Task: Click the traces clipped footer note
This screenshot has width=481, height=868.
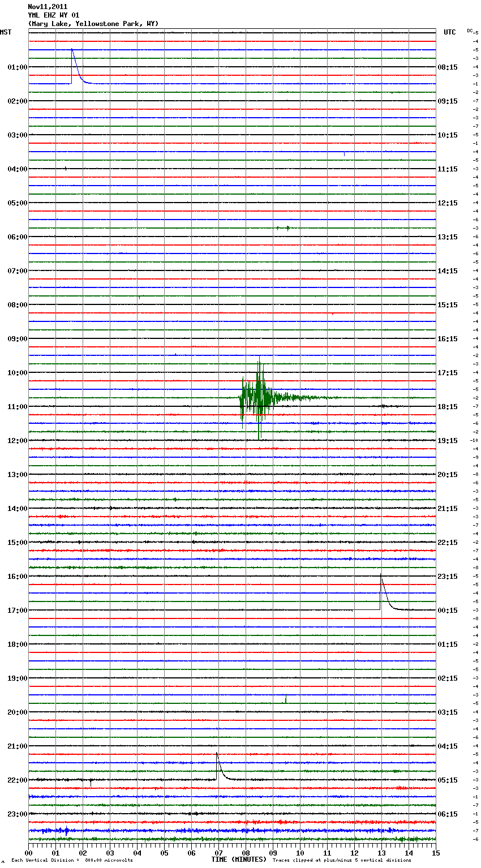Action: [x=342, y=860]
